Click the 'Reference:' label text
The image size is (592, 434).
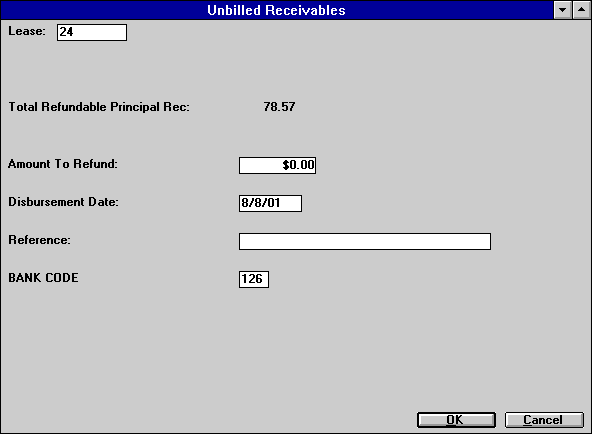(39, 240)
